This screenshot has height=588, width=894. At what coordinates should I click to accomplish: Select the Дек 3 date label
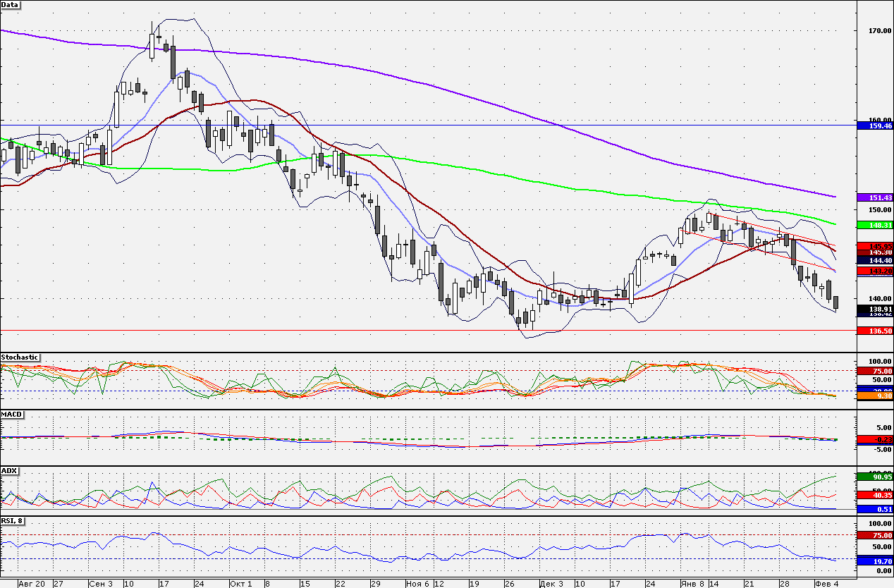pos(551,584)
